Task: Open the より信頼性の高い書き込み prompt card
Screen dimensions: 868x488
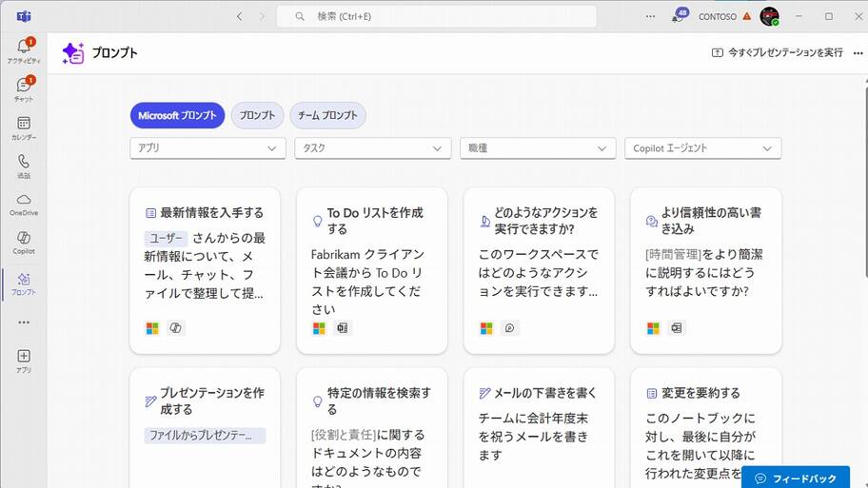Action: click(706, 270)
